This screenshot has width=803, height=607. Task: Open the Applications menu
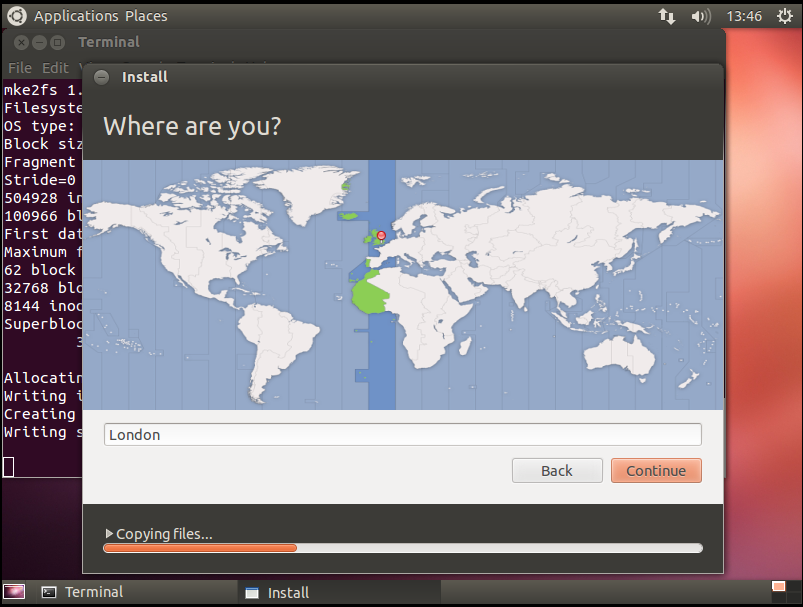pyautogui.click(x=76, y=16)
